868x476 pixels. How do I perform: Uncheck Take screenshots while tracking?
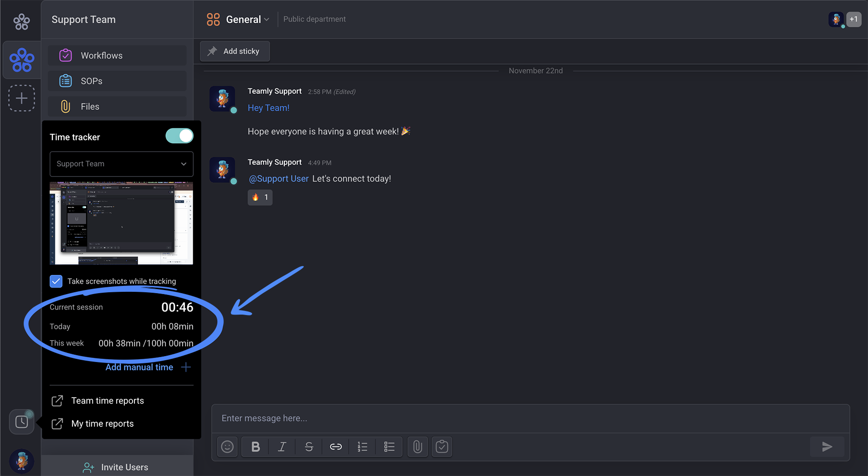point(56,281)
